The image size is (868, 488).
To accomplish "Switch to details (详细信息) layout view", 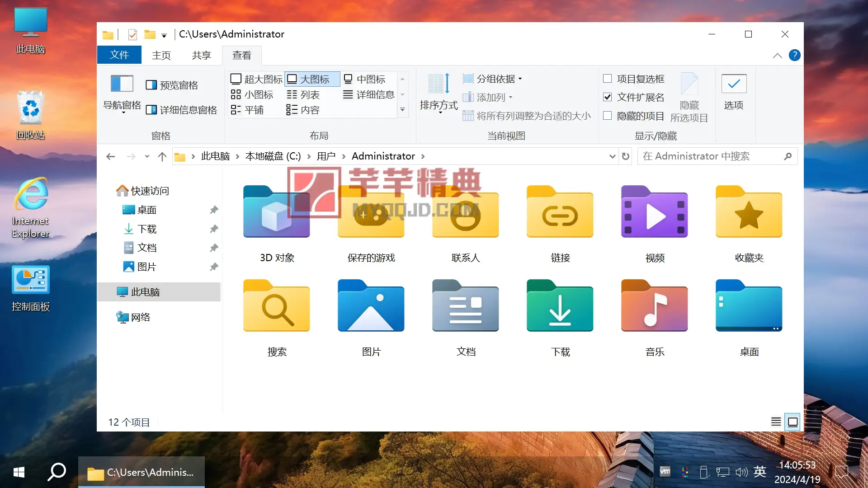I will pyautogui.click(x=369, y=94).
